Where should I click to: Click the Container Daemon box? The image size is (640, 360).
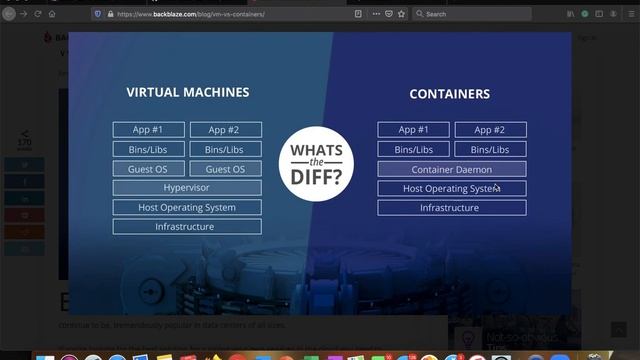[x=452, y=169]
